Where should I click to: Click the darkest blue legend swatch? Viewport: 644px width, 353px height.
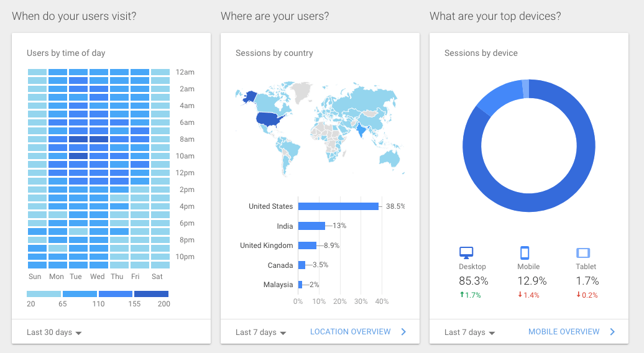click(151, 294)
